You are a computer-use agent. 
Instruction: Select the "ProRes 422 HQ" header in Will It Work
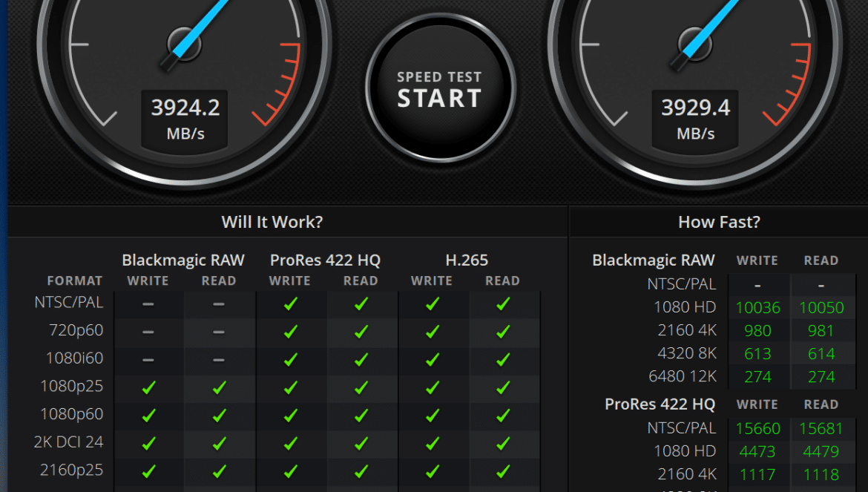[x=325, y=260]
